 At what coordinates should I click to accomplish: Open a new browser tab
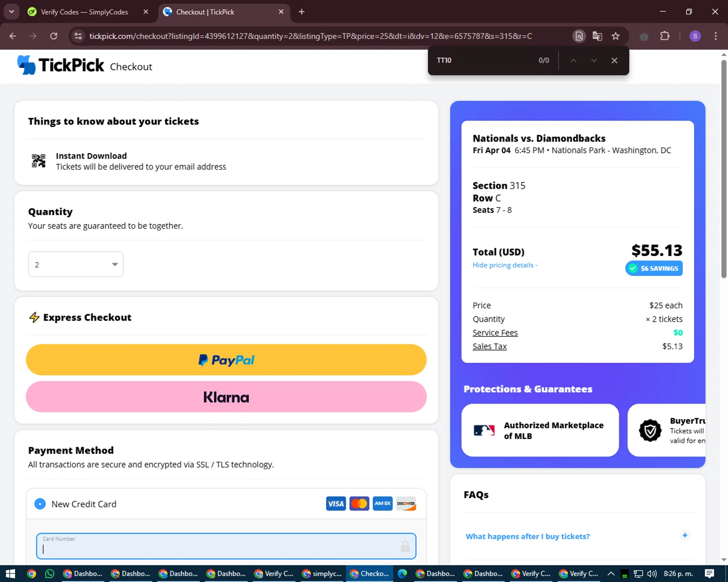click(x=301, y=12)
